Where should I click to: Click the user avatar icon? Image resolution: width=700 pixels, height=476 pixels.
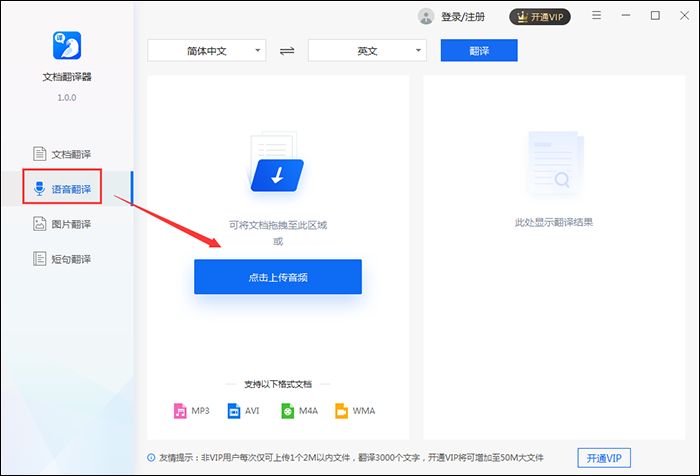426,16
